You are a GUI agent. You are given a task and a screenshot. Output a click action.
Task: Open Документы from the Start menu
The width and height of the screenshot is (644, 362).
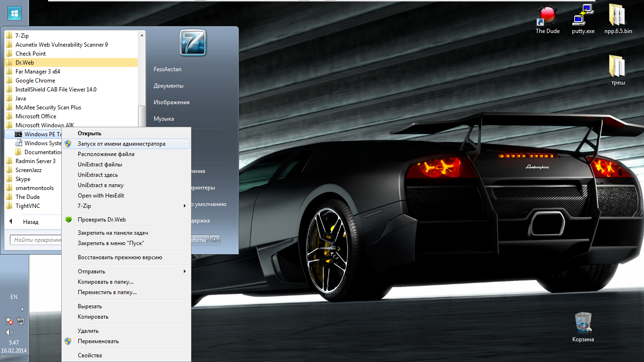coord(168,86)
